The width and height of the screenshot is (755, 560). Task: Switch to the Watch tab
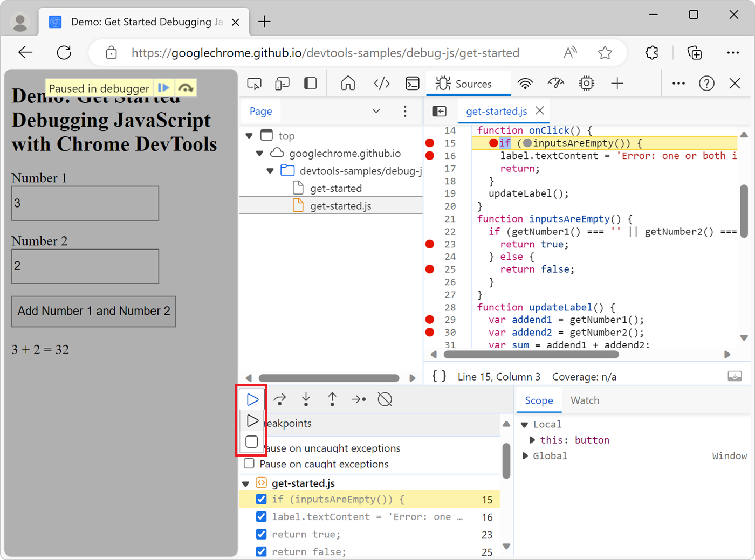tap(585, 400)
